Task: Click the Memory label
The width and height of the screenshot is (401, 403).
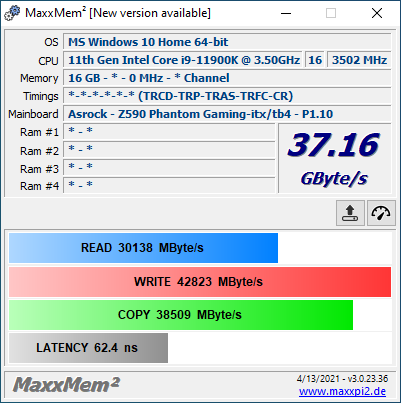Action: pos(39,78)
